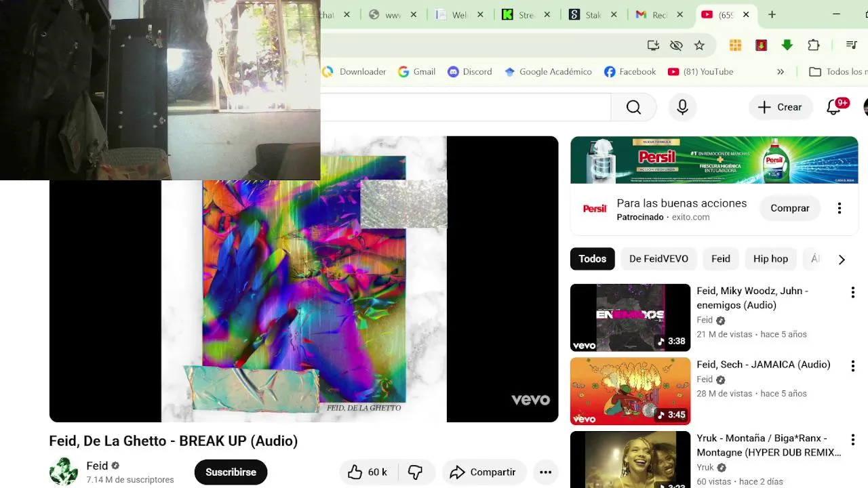Click the install app icon in address bar
This screenshot has width=868, height=488.
coord(653,45)
